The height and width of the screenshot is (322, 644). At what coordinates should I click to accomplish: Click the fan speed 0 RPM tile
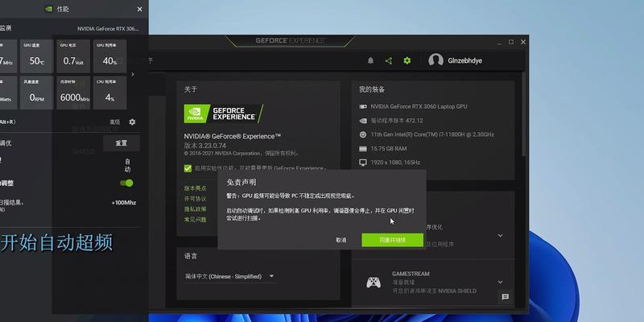click(x=36, y=93)
